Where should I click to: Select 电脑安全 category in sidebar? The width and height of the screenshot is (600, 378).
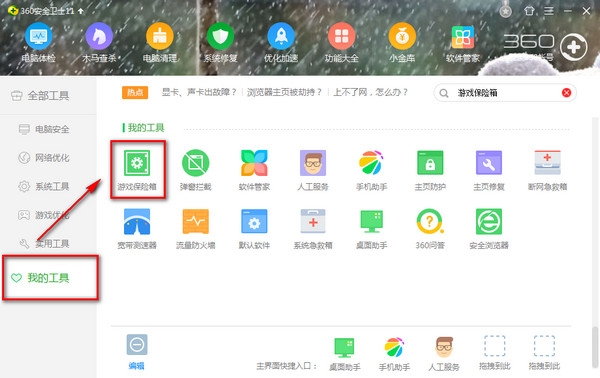[48, 129]
